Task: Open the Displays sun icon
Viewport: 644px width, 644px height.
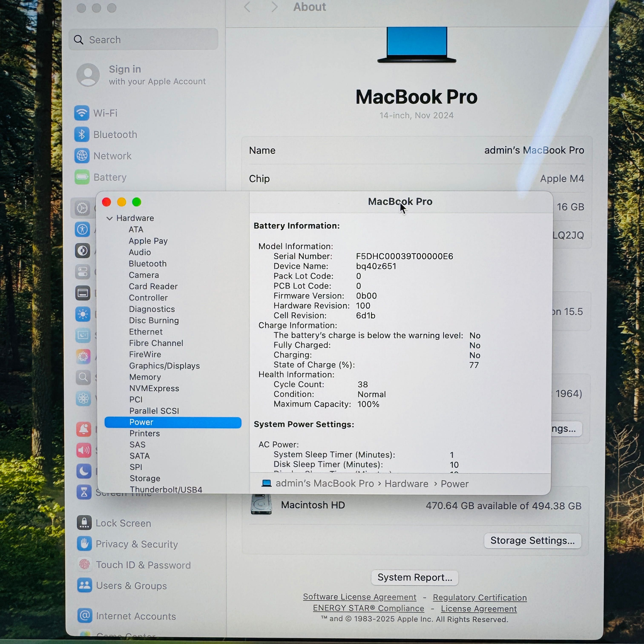Action: coord(83,314)
